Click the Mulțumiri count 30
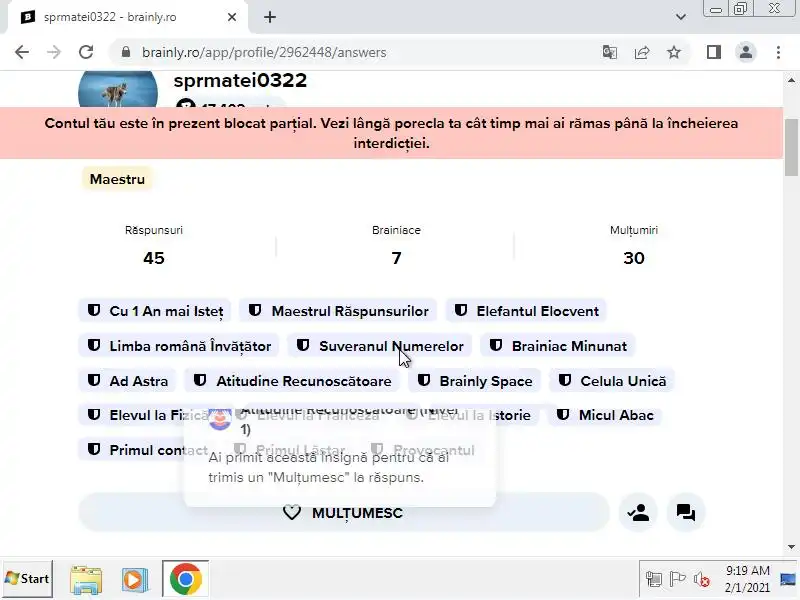800x600 pixels. click(634, 258)
